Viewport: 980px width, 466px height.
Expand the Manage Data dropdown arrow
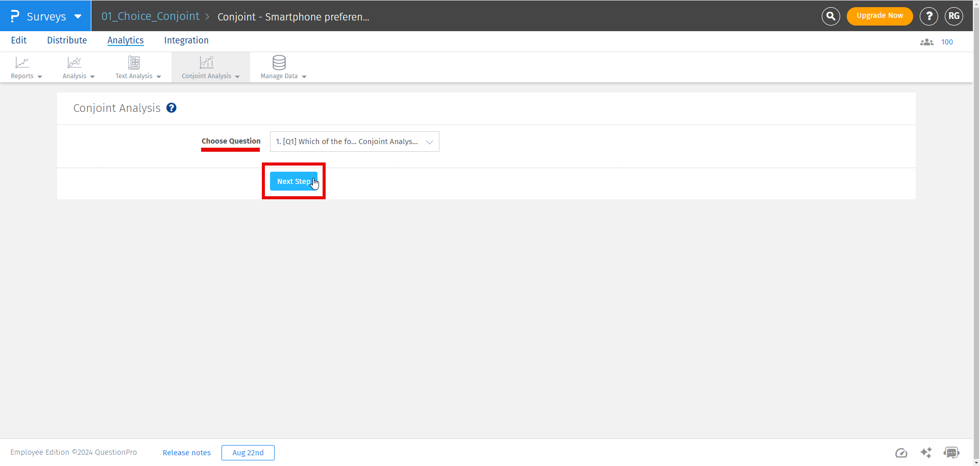tap(304, 77)
